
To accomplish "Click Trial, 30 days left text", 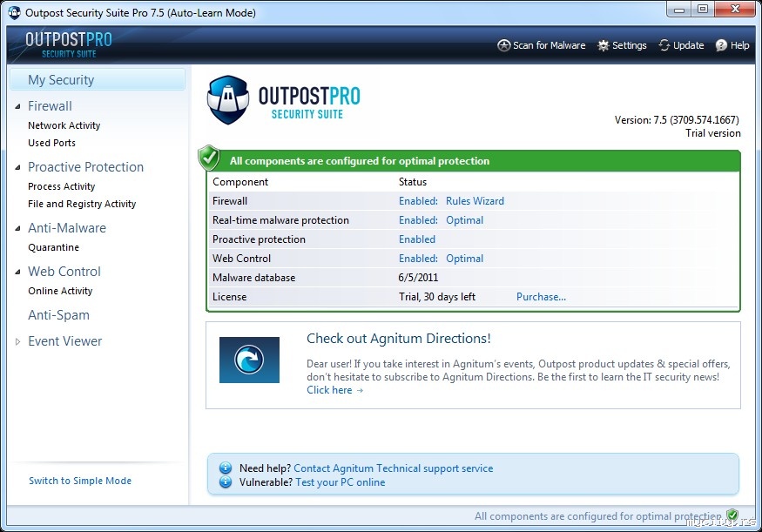I will click(437, 297).
